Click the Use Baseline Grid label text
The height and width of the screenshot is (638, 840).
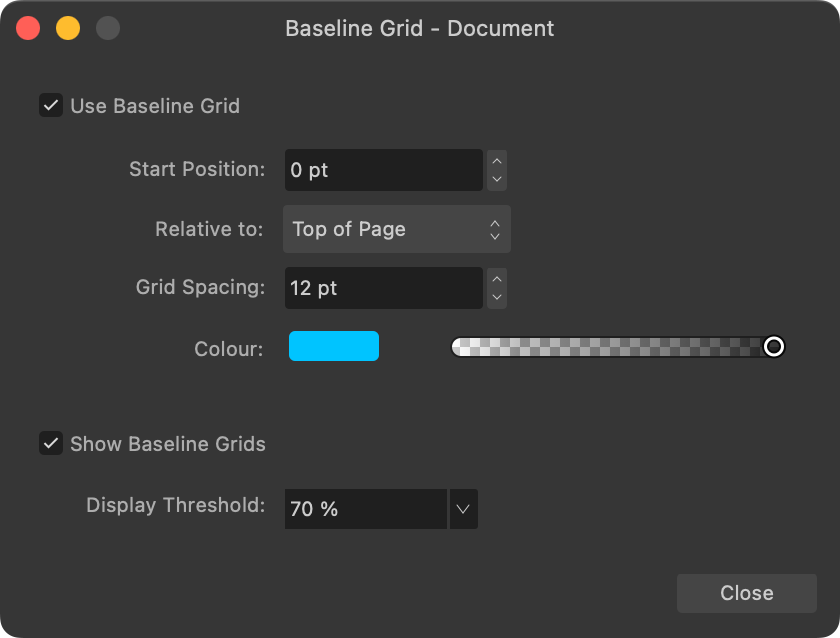coord(155,106)
